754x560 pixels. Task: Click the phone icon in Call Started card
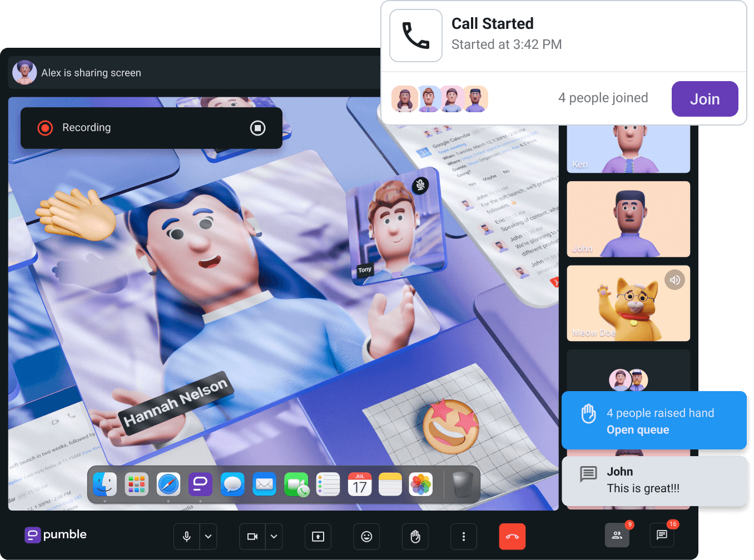[x=416, y=36]
